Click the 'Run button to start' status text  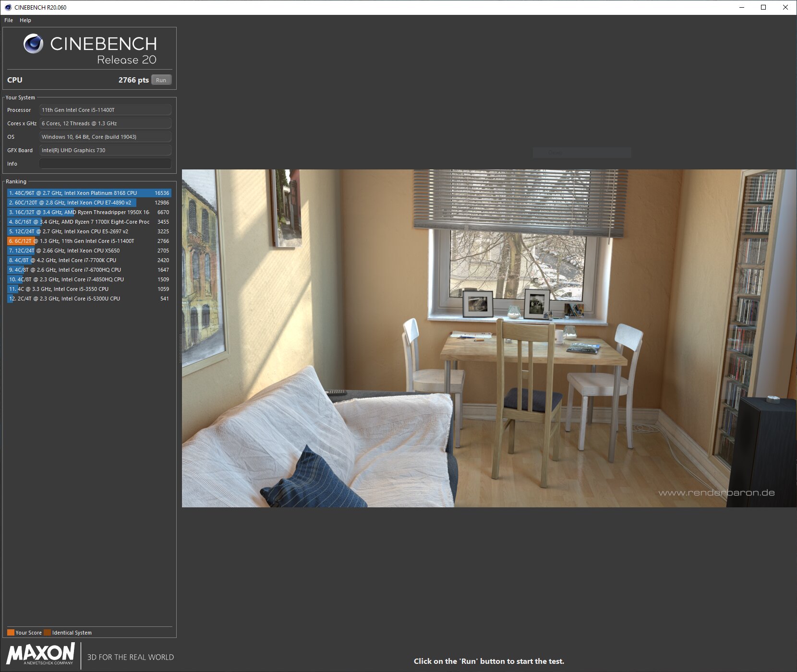point(489,661)
